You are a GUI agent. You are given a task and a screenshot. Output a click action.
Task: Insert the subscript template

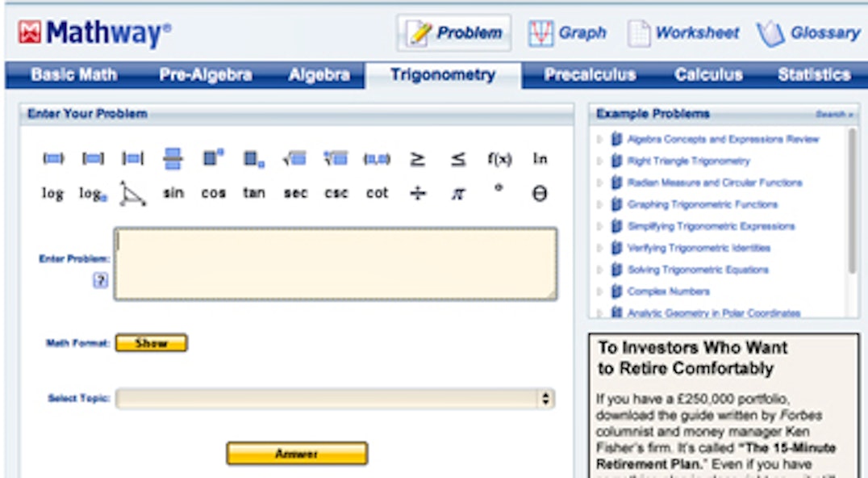(x=254, y=160)
